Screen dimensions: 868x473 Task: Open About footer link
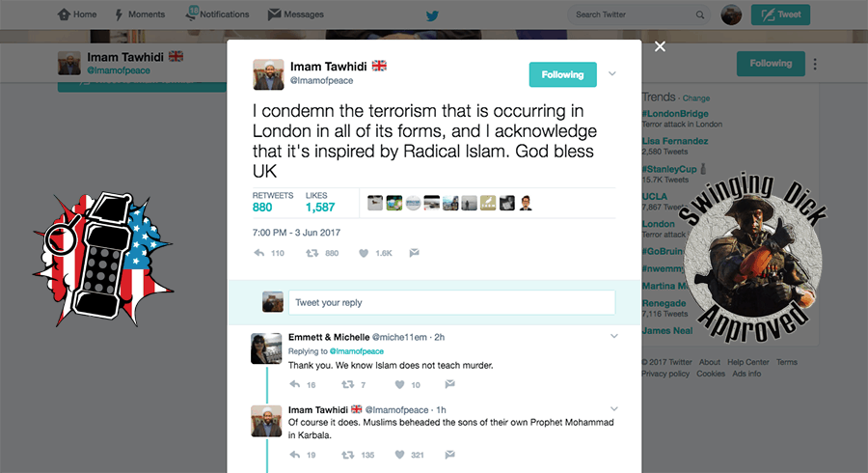pyautogui.click(x=709, y=362)
